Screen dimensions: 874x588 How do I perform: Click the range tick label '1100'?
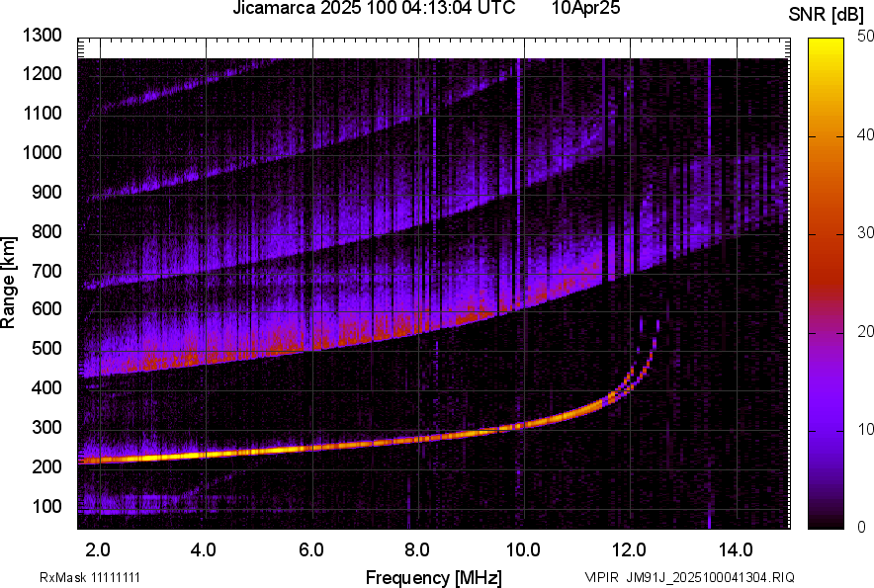pyautogui.click(x=42, y=113)
